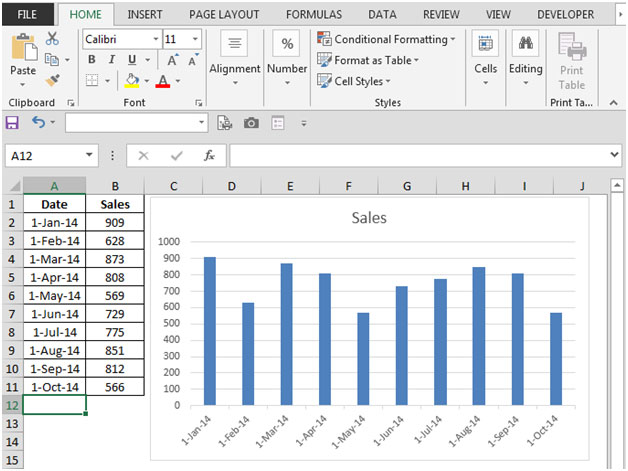This screenshot has height=471, width=628.
Task: Open the Undo history dropdown arrow
Action: (53, 123)
